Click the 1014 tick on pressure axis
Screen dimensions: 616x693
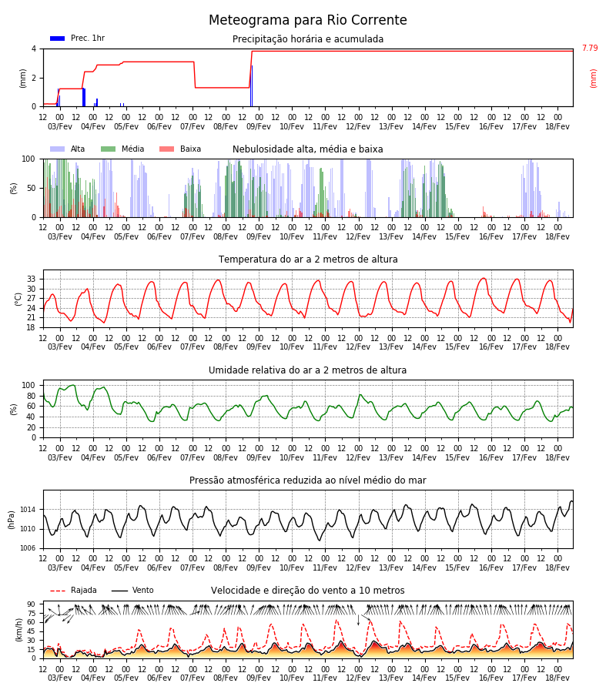[x=28, y=510]
